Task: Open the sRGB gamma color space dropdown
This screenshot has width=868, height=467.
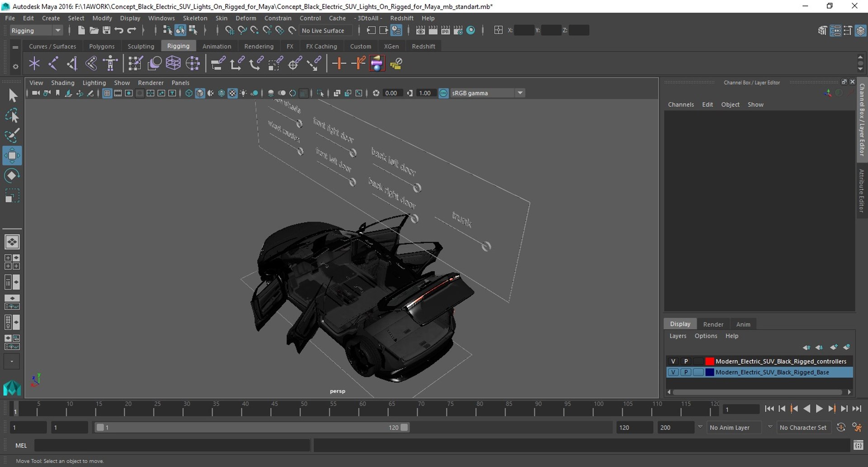Action: pyautogui.click(x=487, y=93)
